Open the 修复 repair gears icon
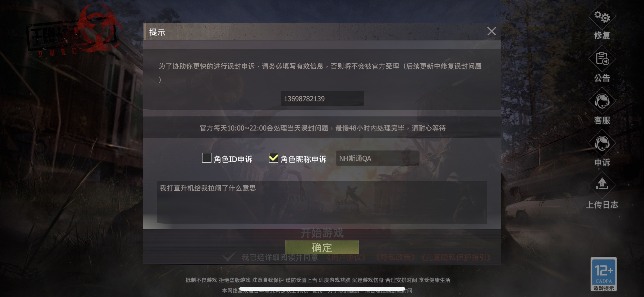This screenshot has height=297, width=644. click(602, 17)
